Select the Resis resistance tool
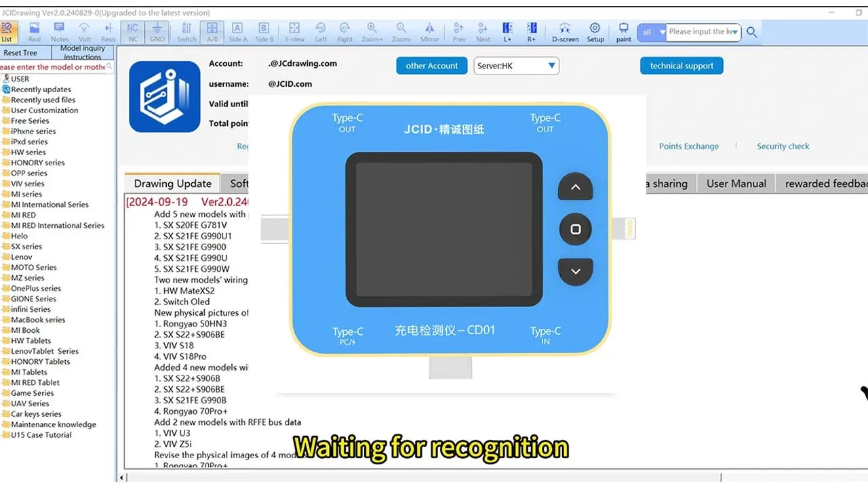The width and height of the screenshot is (868, 488). (x=108, y=32)
